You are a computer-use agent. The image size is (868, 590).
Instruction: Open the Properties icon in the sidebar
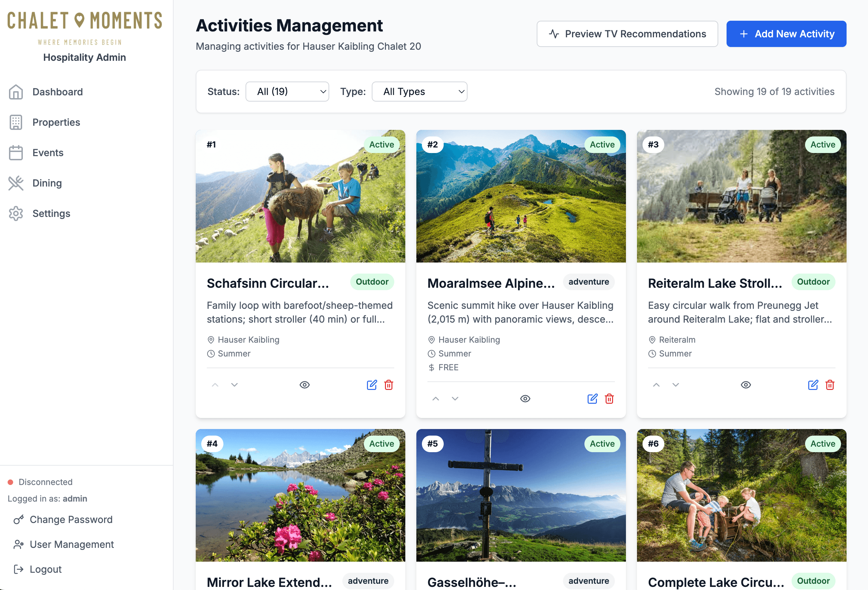point(16,122)
